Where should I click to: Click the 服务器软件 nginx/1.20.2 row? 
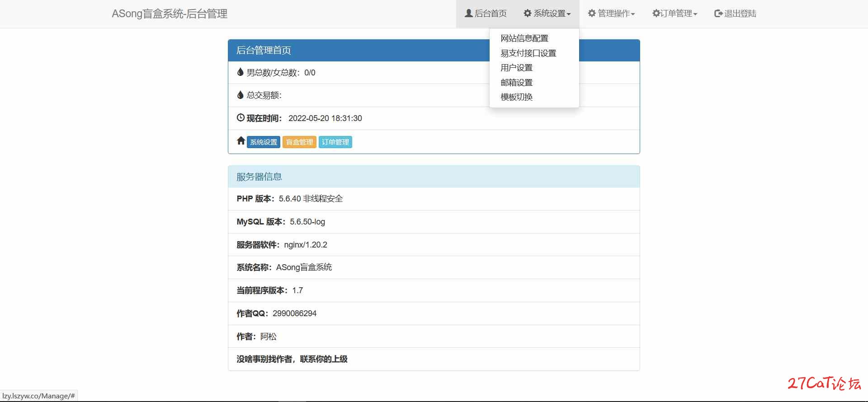[x=434, y=245]
